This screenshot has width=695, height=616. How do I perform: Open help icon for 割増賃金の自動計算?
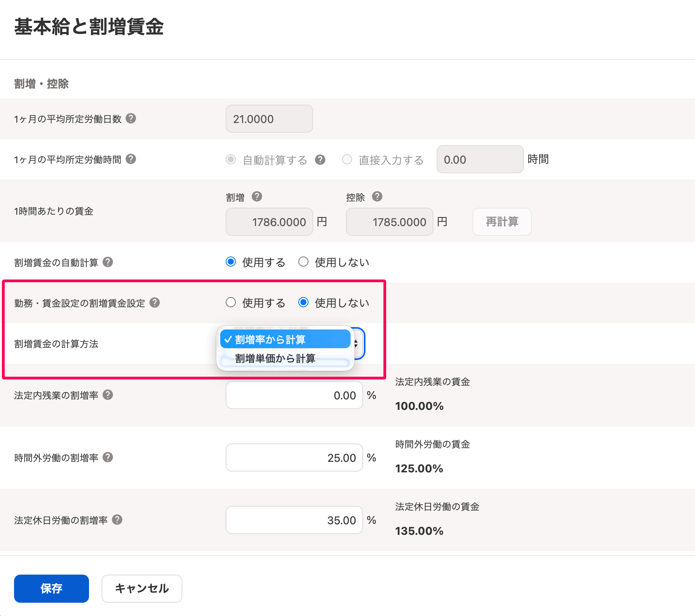(x=108, y=262)
